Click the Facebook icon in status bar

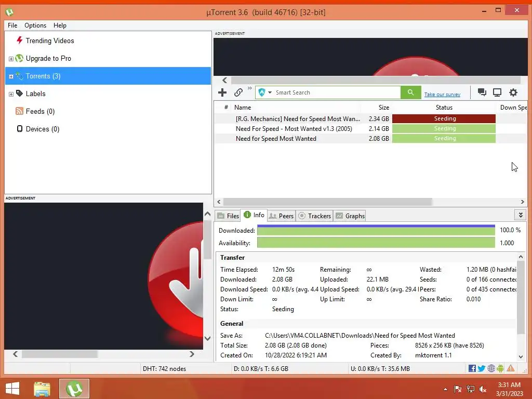pyautogui.click(x=472, y=368)
